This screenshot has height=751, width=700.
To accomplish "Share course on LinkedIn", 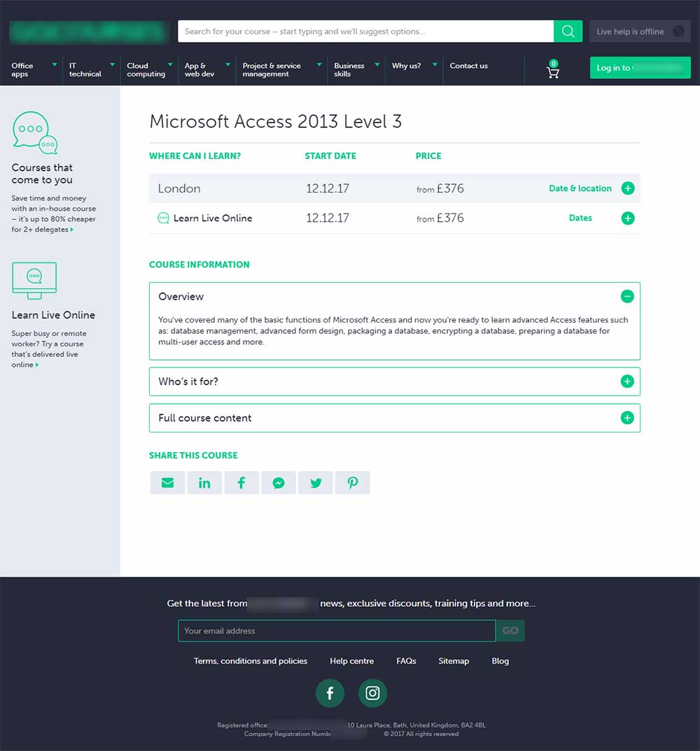I will pos(204,483).
